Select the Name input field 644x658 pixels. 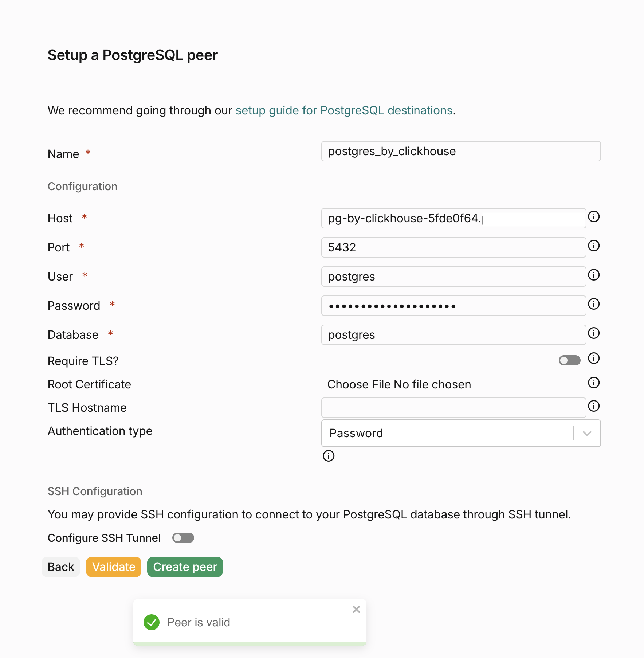pyautogui.click(x=460, y=151)
